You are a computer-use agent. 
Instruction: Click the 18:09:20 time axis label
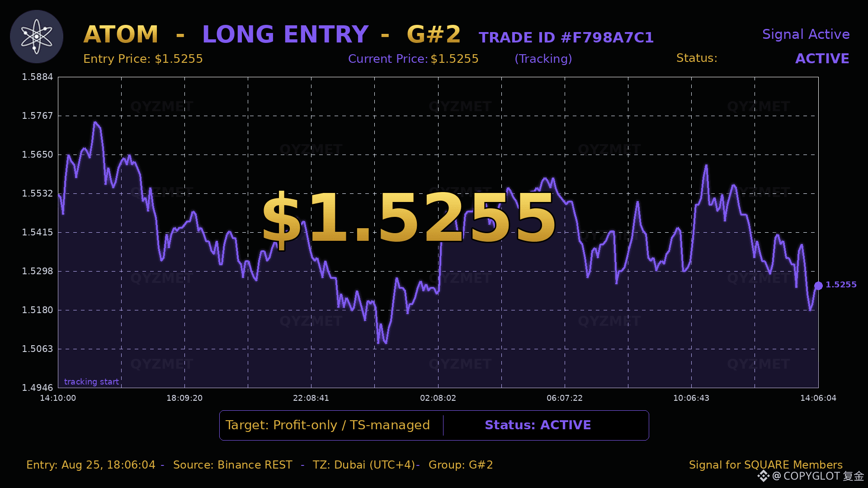[x=184, y=398]
